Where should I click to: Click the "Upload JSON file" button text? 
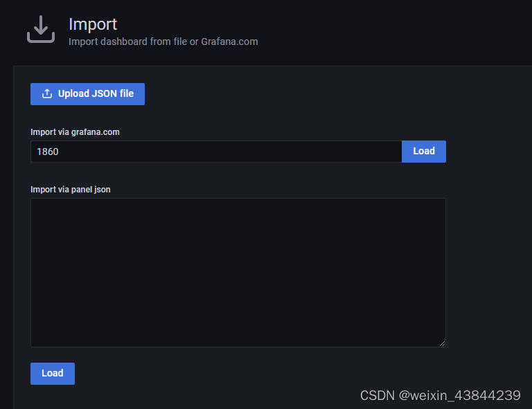[x=96, y=94]
